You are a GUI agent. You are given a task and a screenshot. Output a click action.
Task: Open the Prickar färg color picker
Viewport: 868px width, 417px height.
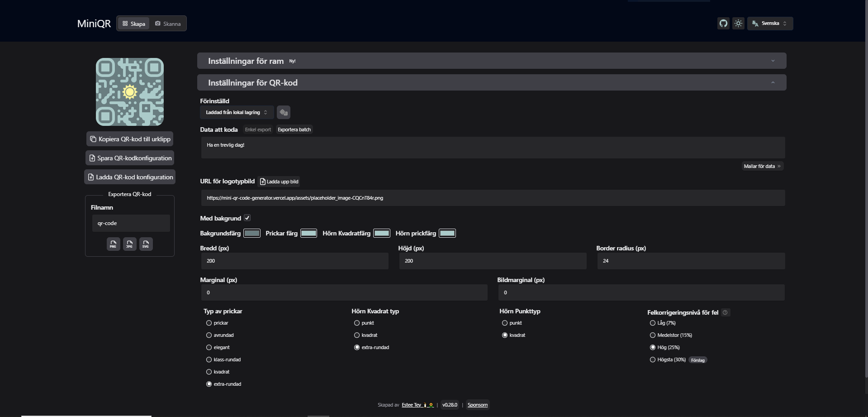pyautogui.click(x=309, y=233)
